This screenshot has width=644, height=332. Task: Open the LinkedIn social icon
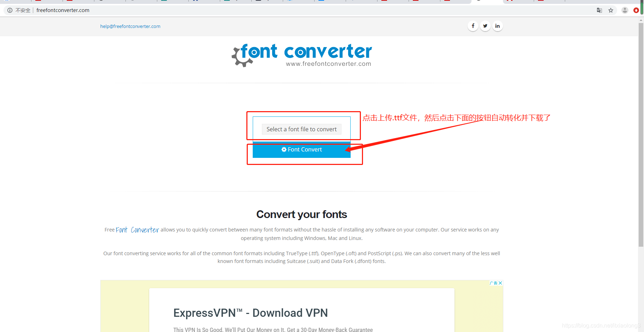(x=497, y=26)
